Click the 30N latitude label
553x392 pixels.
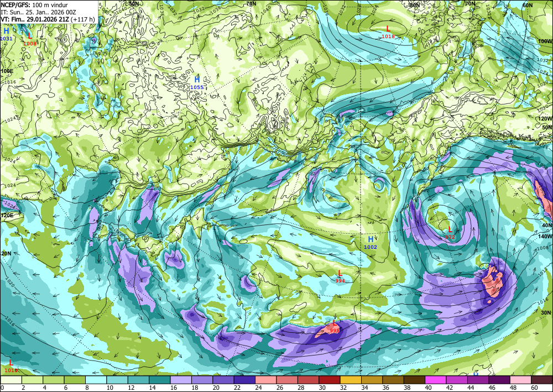546,313
